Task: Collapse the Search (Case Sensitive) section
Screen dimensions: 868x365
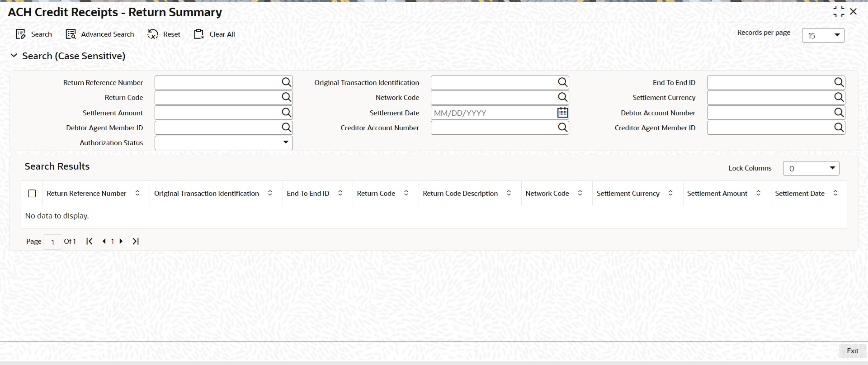Action: click(x=14, y=56)
